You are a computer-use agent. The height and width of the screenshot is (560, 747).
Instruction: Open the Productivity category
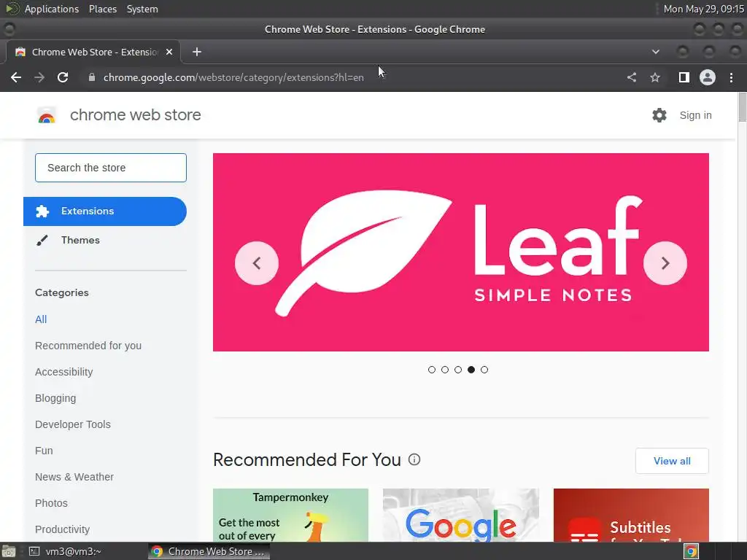[x=63, y=529]
